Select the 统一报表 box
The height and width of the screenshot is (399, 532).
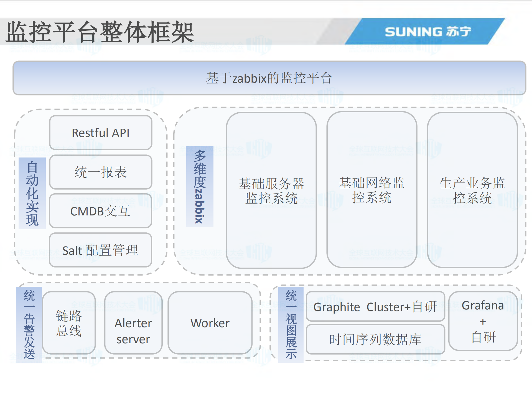(x=100, y=172)
